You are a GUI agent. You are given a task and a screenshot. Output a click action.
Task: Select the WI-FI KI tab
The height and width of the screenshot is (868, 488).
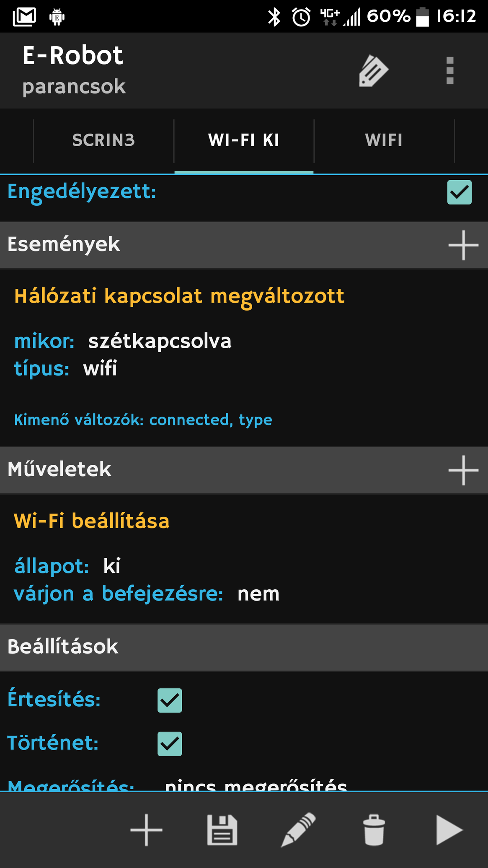pyautogui.click(x=244, y=140)
